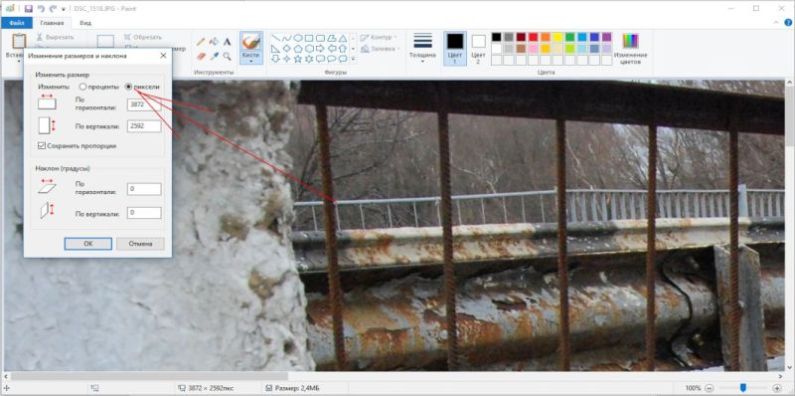Choose the down arrow shape
This screenshot has height=396, width=795.
(275, 59)
